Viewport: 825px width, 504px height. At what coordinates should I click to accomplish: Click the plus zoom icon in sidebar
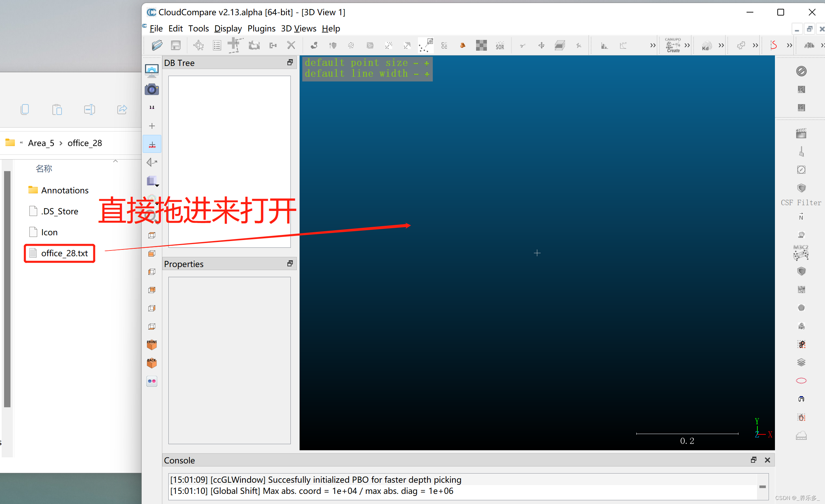click(152, 126)
